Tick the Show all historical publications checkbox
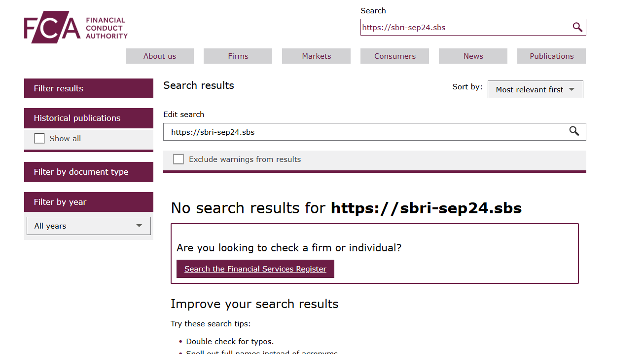Viewport: 644px width, 354px height. point(39,138)
